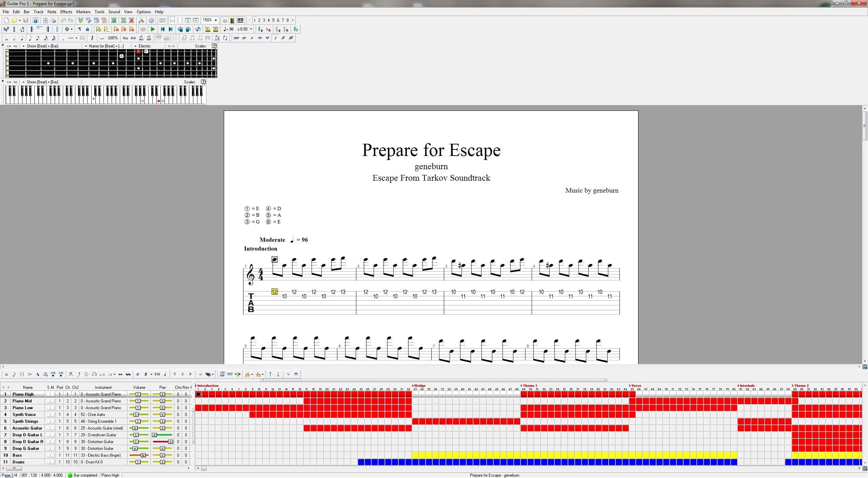Show the keyboard view icon

pos(240,21)
